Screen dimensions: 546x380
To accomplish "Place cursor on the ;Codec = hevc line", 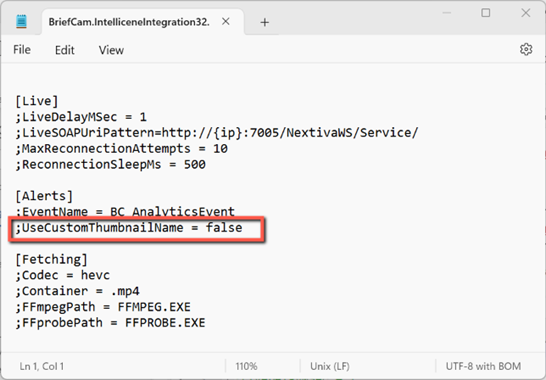I will 63,275.
